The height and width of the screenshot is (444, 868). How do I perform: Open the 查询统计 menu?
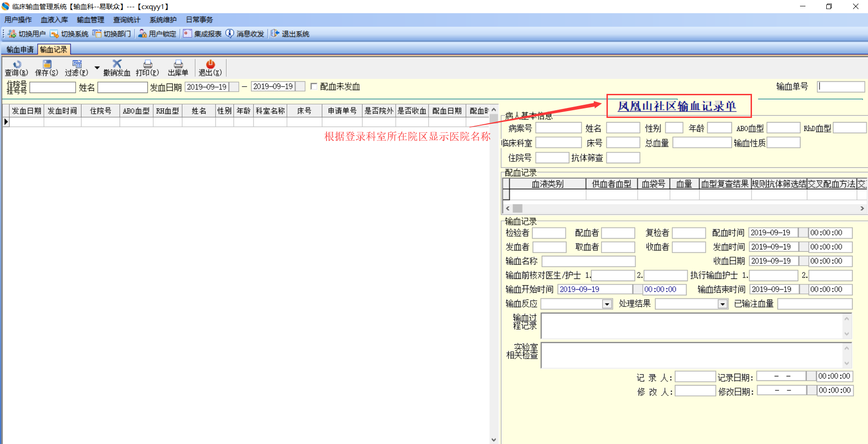[127, 20]
